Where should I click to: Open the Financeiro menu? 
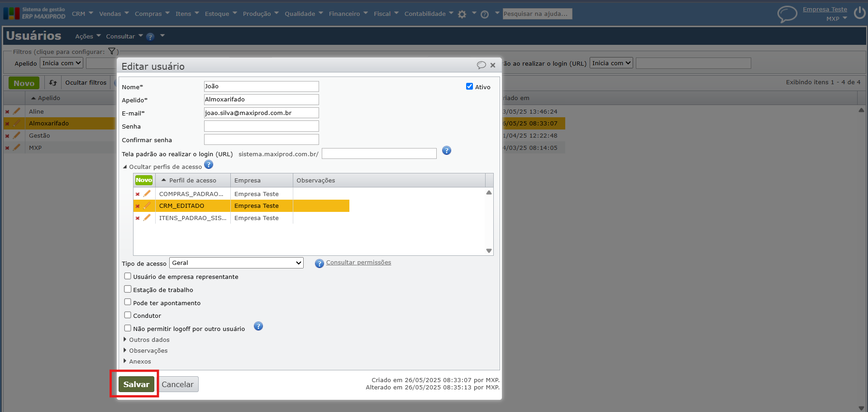click(x=348, y=14)
